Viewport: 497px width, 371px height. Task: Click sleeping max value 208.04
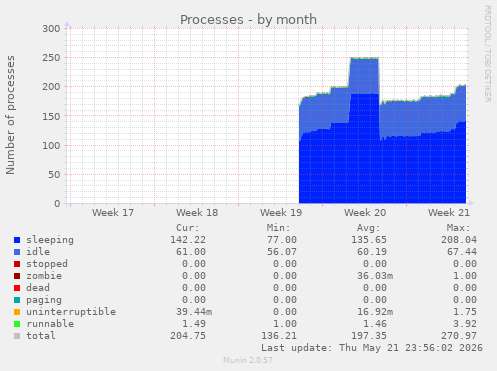(459, 240)
